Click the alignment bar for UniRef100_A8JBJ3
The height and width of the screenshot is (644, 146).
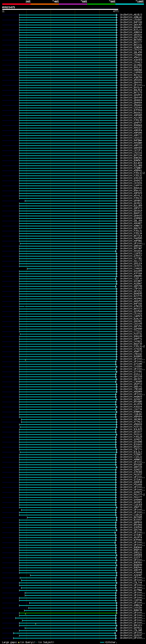68,15
